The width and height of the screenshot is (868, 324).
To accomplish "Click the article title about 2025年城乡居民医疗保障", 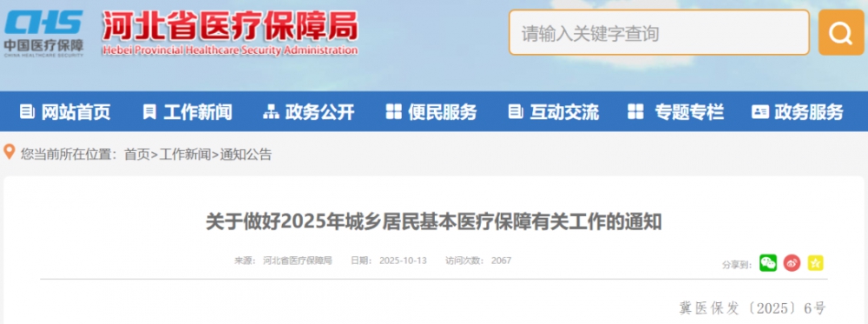I will coord(433,222).
